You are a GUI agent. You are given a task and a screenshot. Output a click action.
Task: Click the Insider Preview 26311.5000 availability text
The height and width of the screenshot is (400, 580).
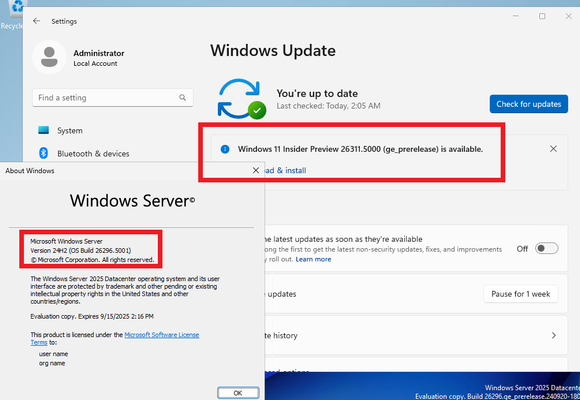pos(360,149)
